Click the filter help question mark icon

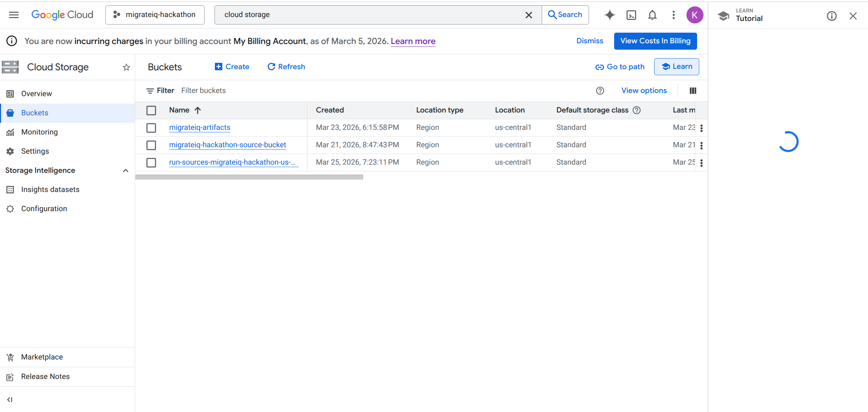tap(600, 90)
